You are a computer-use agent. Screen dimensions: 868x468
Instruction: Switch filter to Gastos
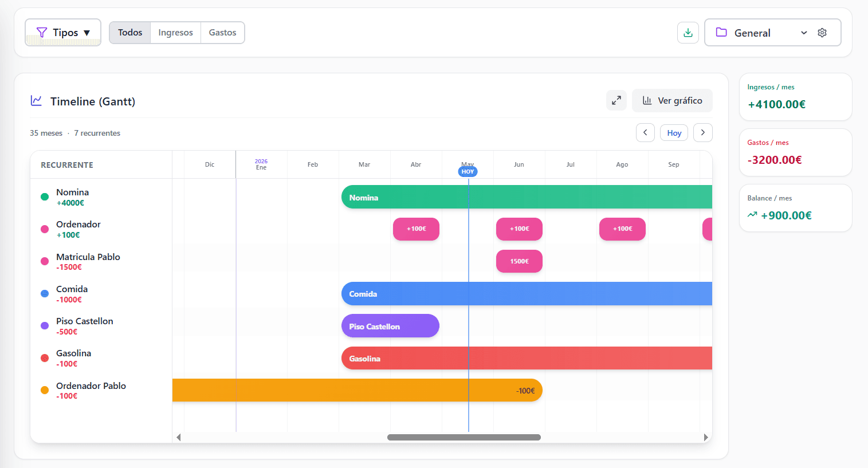point(222,33)
